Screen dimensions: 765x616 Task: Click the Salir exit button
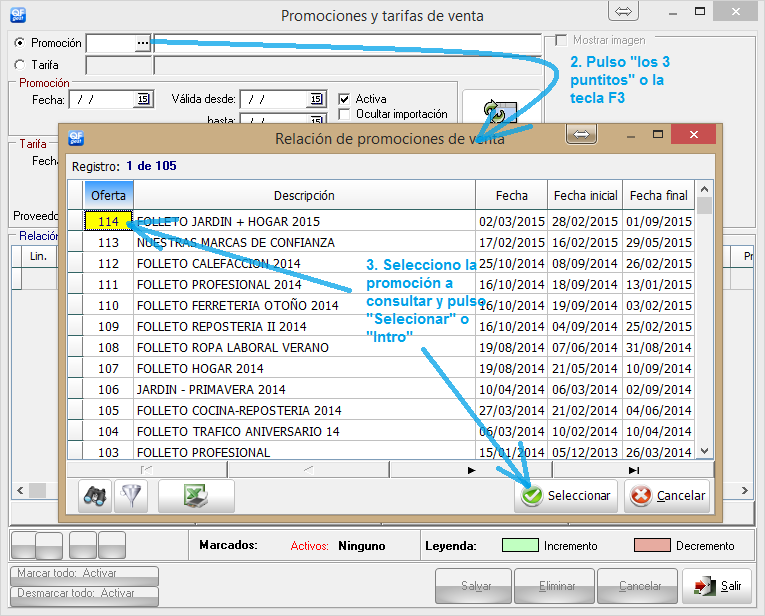pyautogui.click(x=717, y=586)
